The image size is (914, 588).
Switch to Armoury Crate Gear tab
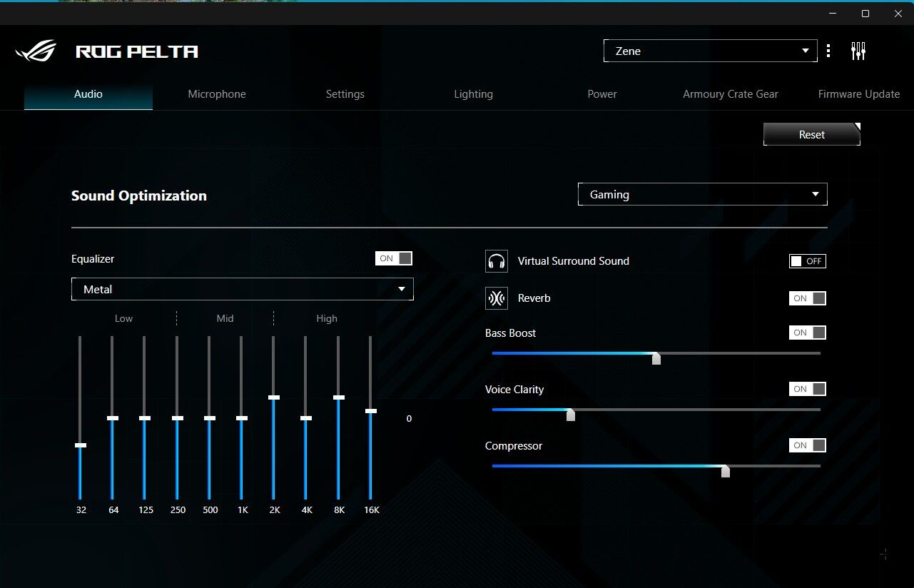pos(731,94)
